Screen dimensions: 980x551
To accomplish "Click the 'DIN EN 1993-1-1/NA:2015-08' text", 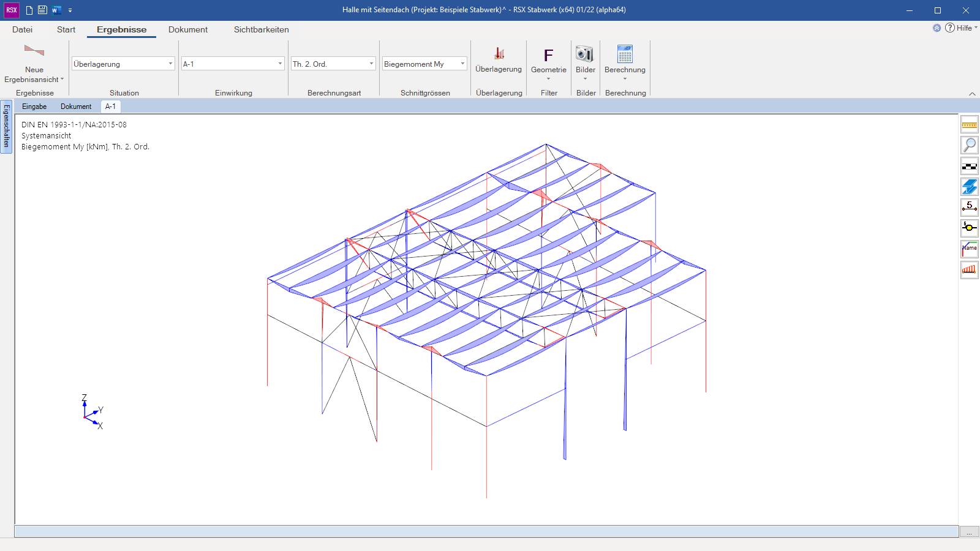I will tap(74, 125).
